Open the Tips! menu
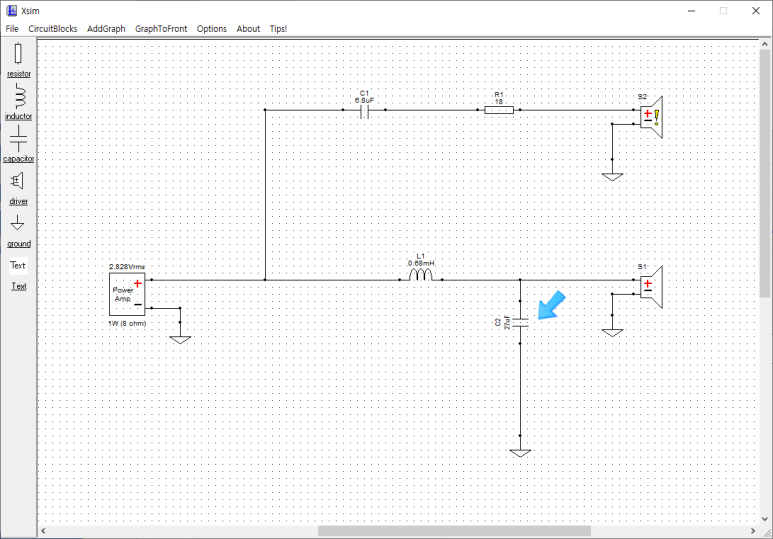This screenshot has width=773, height=539. point(278,29)
